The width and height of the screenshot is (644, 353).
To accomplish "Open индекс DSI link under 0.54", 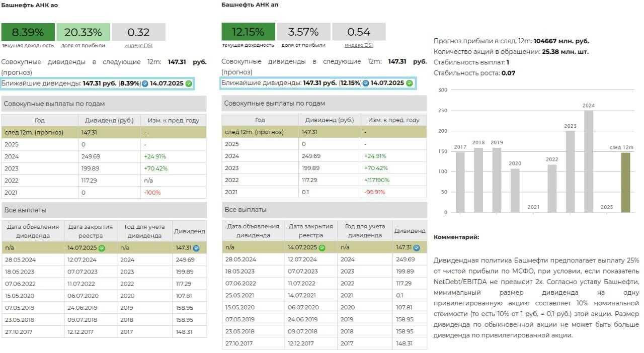I will (359, 45).
